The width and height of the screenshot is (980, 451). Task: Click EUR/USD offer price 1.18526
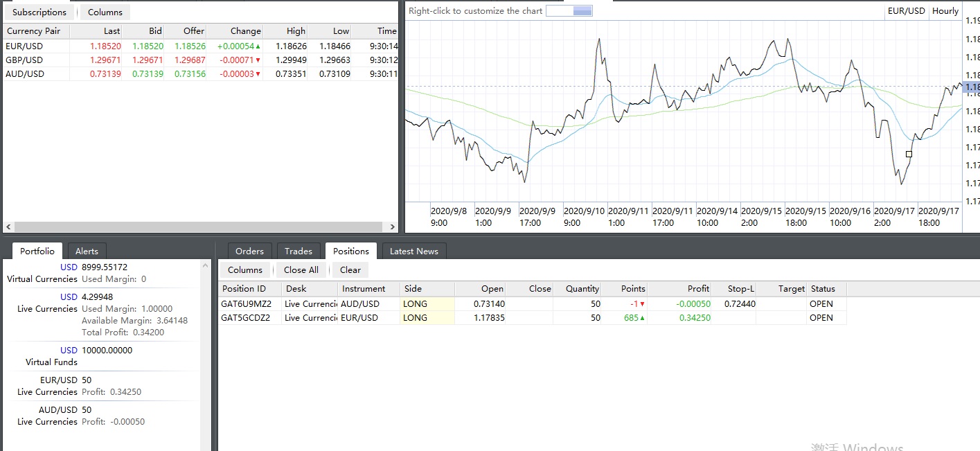(x=190, y=46)
